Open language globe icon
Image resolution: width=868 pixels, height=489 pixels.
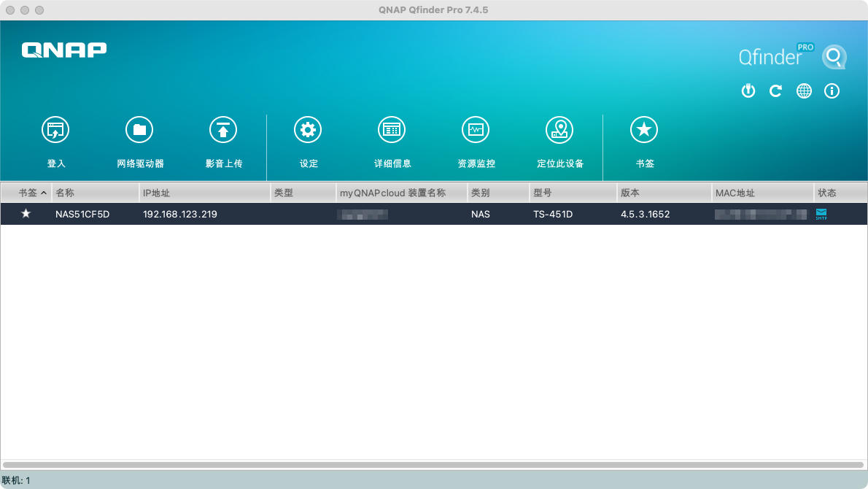804,91
